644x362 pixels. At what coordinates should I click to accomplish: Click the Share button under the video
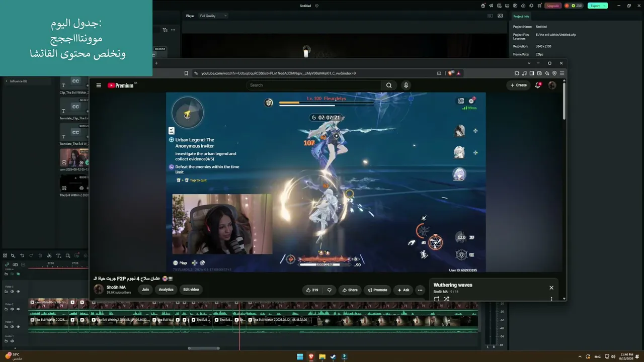click(350, 290)
